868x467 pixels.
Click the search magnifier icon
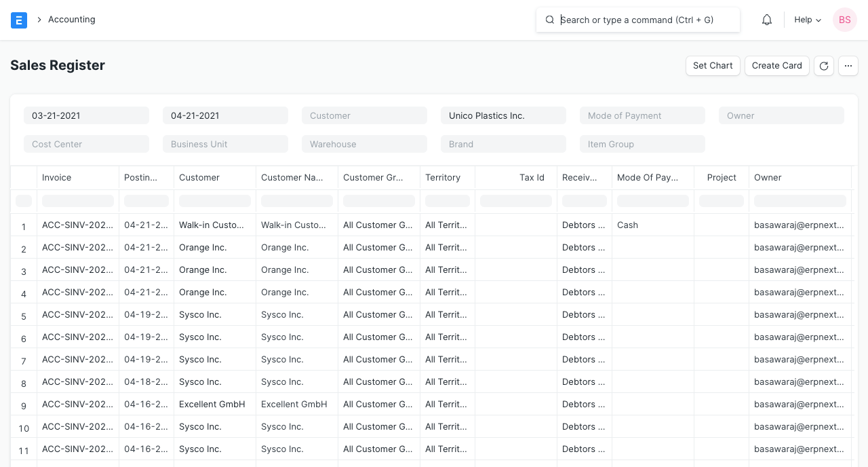(x=550, y=20)
